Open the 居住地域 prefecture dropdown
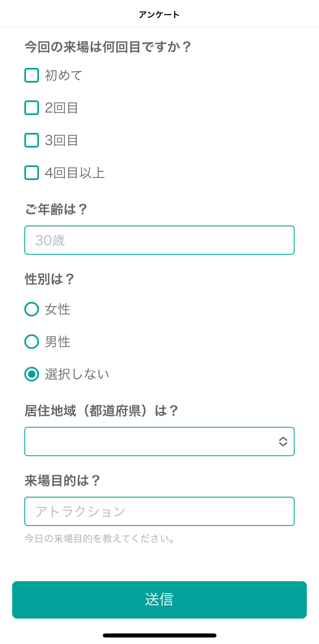 click(152, 442)
